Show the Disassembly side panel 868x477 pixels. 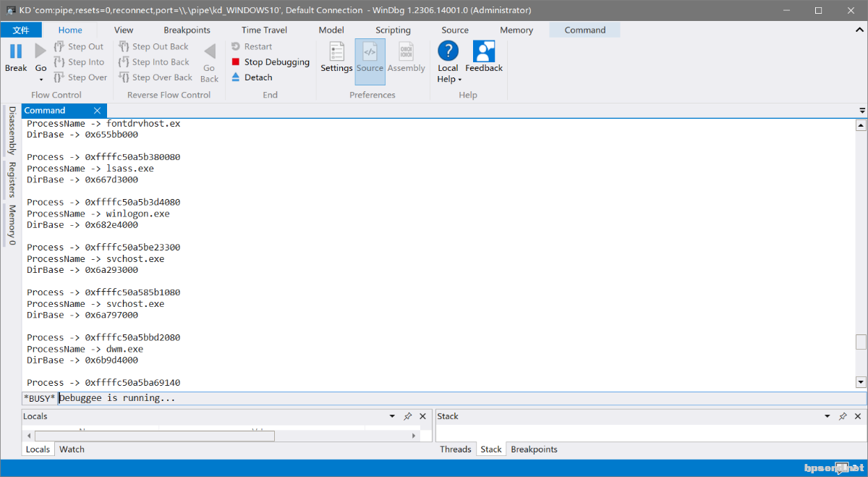[x=12, y=131]
